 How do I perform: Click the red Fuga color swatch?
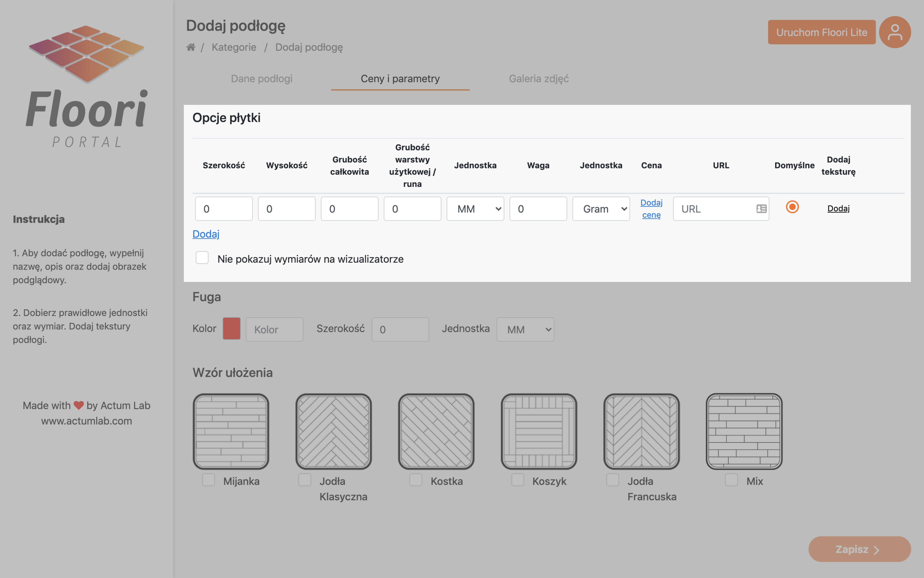(x=232, y=328)
